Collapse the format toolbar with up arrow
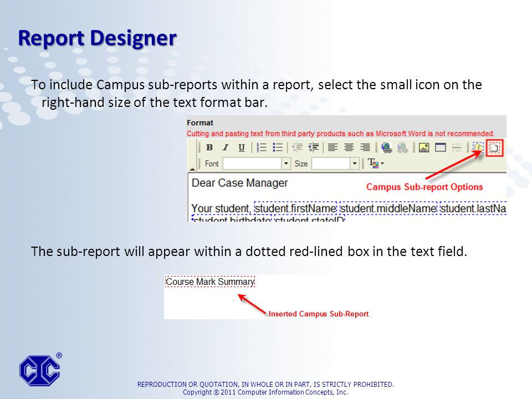 (192, 168)
